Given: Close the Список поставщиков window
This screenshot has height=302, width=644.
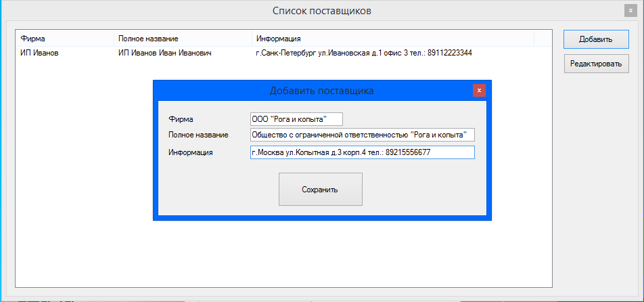Looking at the screenshot, I should click(630, 10).
